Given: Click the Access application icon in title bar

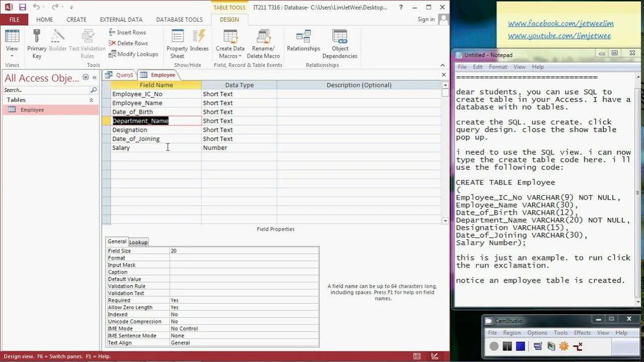Looking at the screenshot, I should point(9,7).
